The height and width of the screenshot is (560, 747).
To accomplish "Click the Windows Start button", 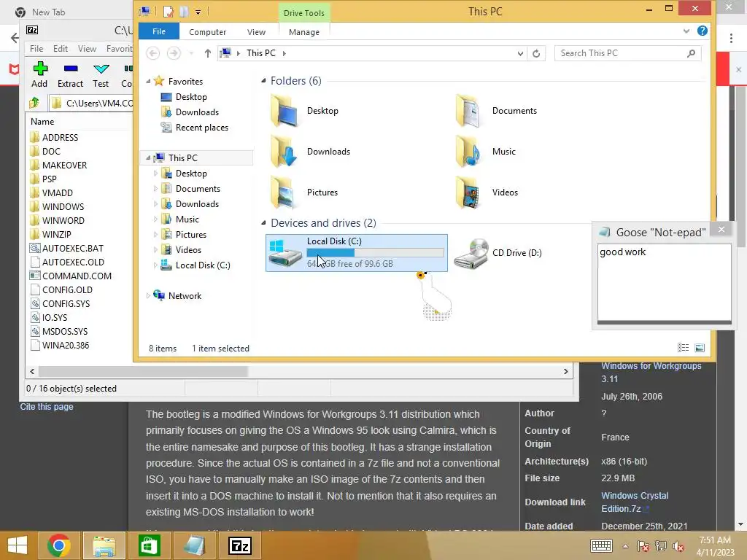I will (18, 545).
